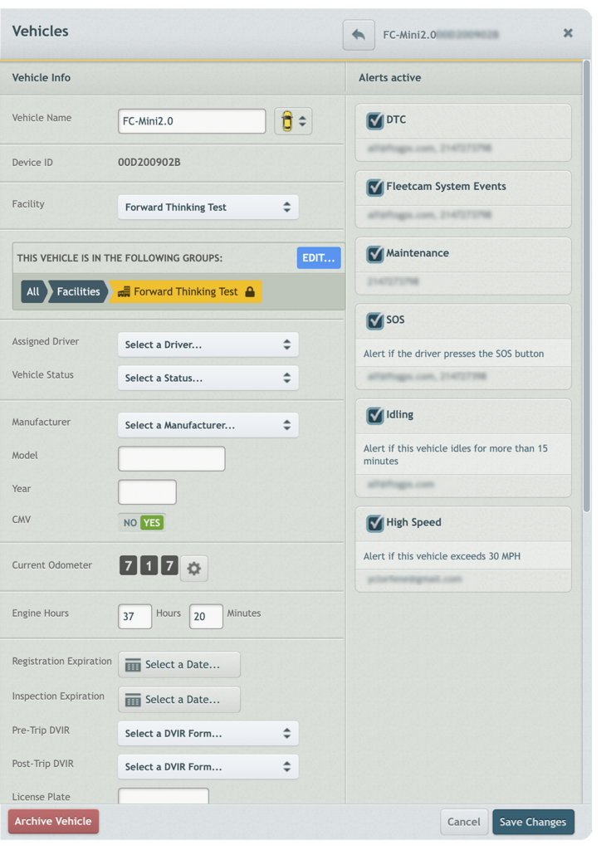Select the Facilities group breadcrumb
This screenshot has height=850, width=616.
[x=79, y=291]
